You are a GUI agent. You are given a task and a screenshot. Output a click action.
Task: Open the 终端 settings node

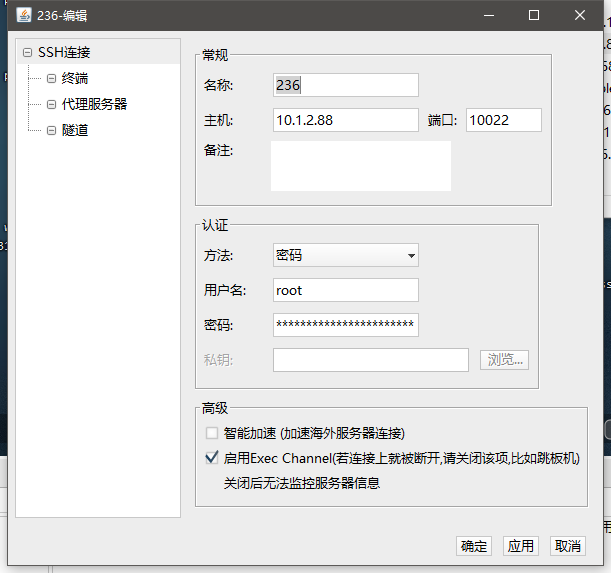(x=75, y=78)
